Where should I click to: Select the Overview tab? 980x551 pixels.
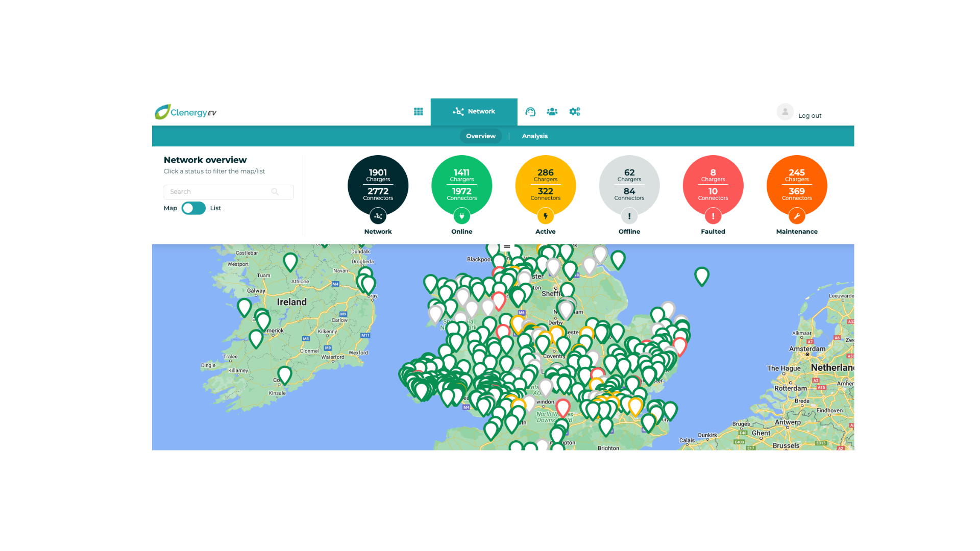480,135
